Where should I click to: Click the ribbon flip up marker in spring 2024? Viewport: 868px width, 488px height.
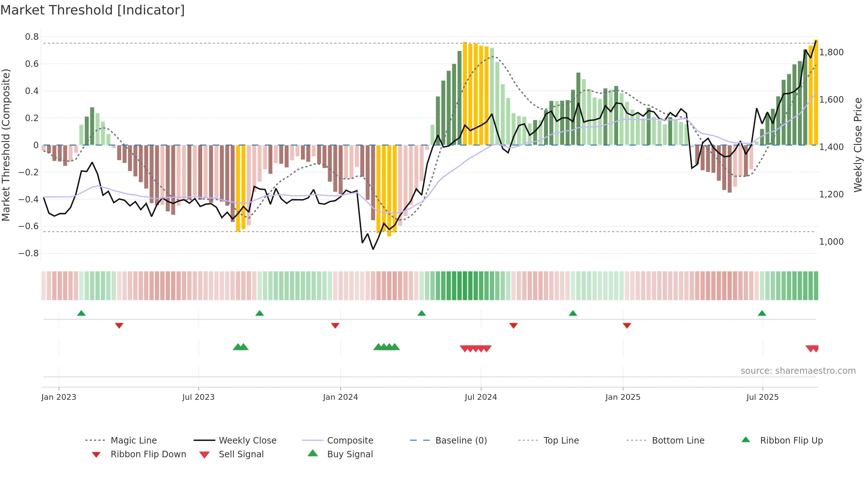coord(422,313)
